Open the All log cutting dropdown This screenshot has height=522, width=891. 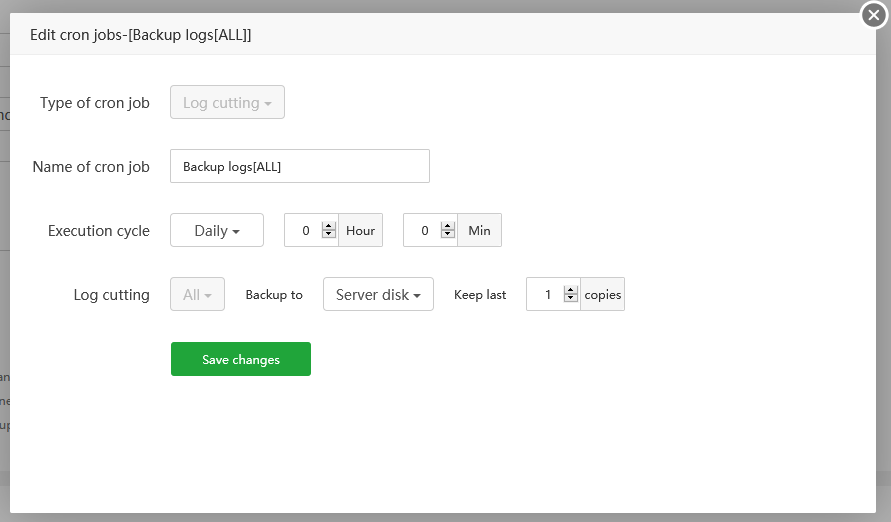197,295
